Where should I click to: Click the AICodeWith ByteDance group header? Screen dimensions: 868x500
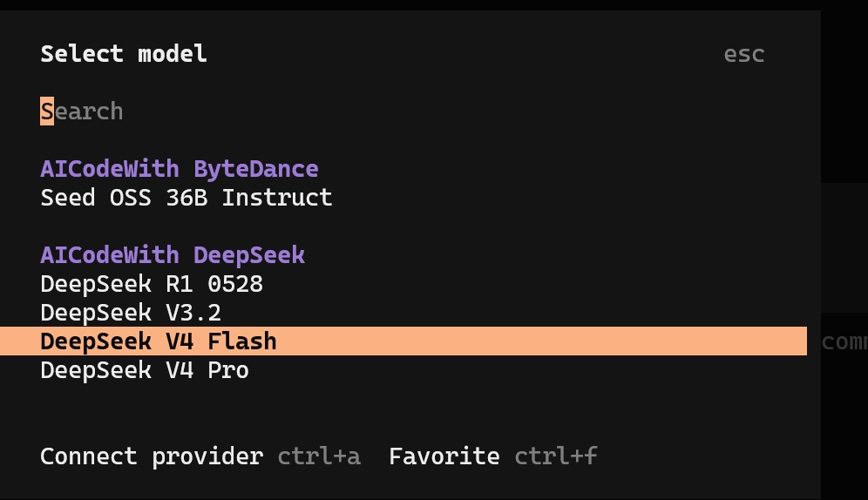pyautogui.click(x=180, y=169)
